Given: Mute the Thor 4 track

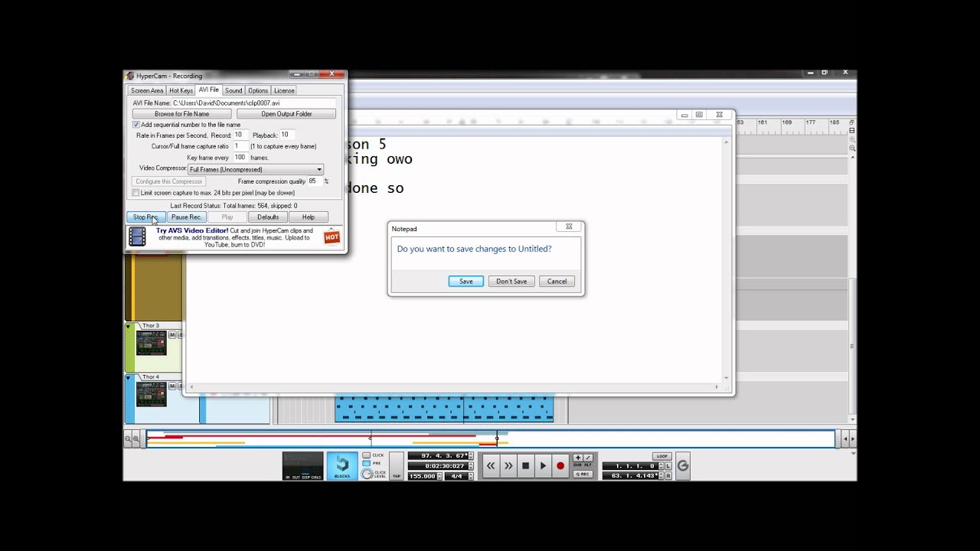Looking at the screenshot, I should pos(172,386).
